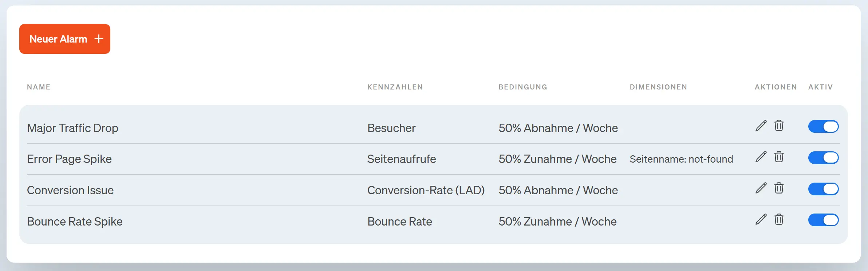Click the DIMENSIONEN column header
The image size is (868, 271).
point(658,87)
